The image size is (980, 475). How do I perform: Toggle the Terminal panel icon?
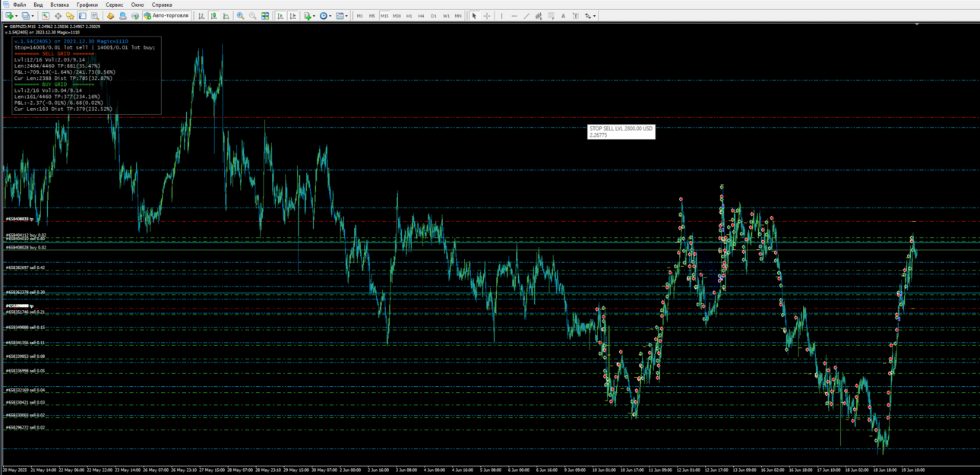tap(82, 15)
